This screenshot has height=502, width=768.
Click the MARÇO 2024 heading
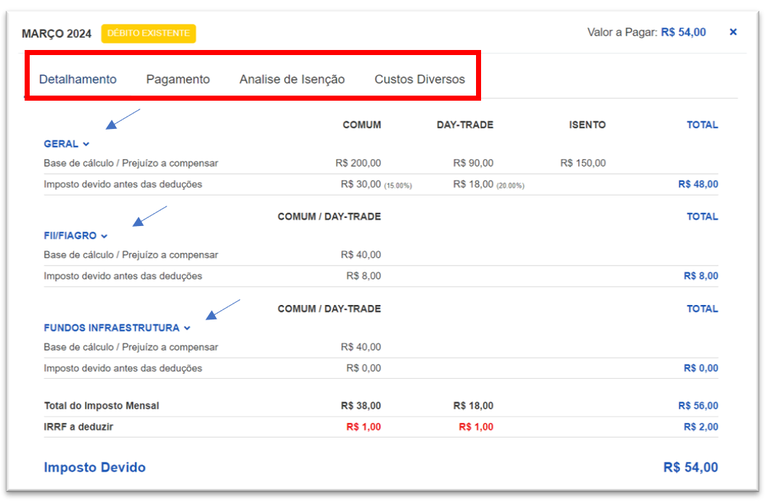point(56,34)
